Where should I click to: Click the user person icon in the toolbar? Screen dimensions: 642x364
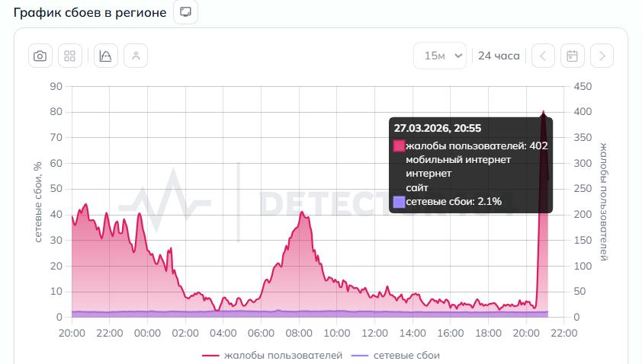click(136, 56)
